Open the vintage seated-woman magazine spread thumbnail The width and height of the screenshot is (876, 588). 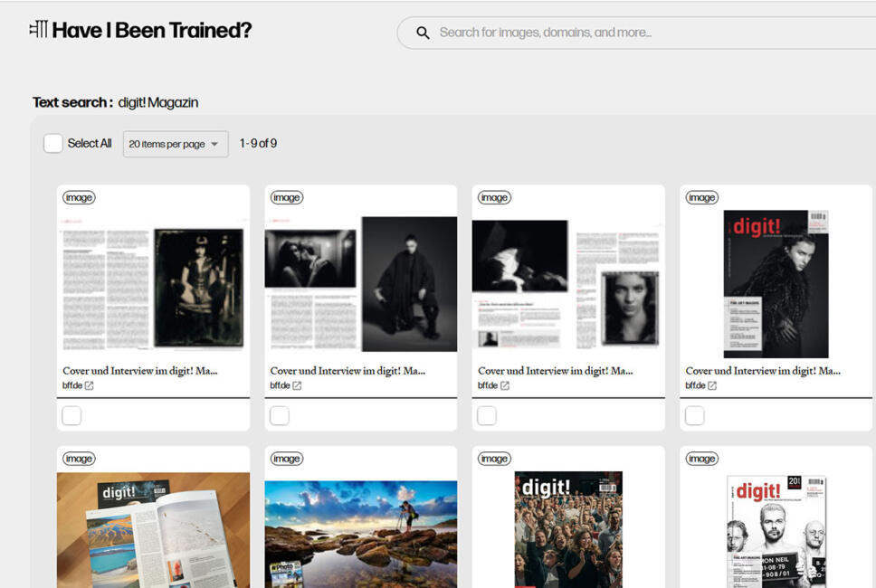point(153,284)
